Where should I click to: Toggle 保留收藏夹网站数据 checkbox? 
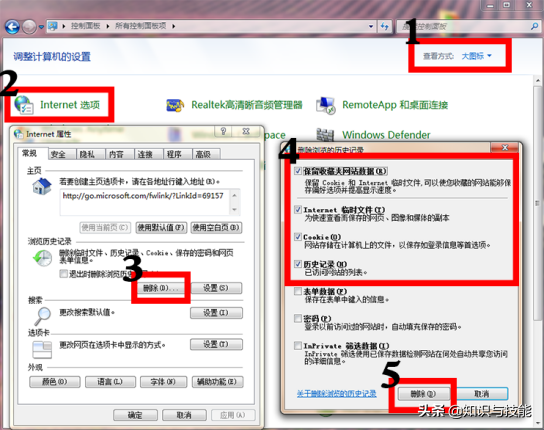298,171
